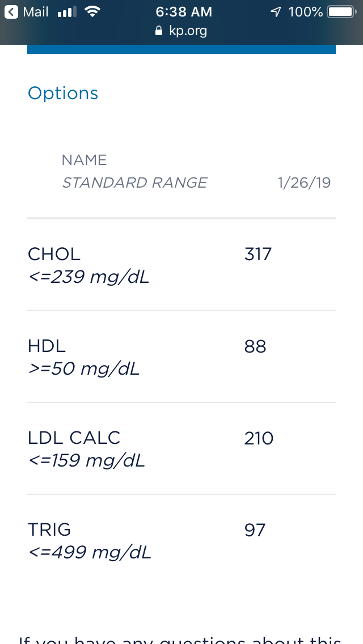
Task: Open the Options link
Action: click(63, 94)
